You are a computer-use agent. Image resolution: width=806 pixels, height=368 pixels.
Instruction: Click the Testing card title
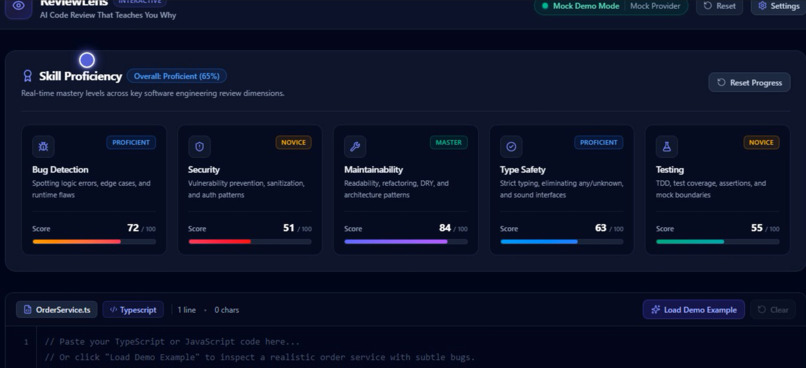pos(670,170)
